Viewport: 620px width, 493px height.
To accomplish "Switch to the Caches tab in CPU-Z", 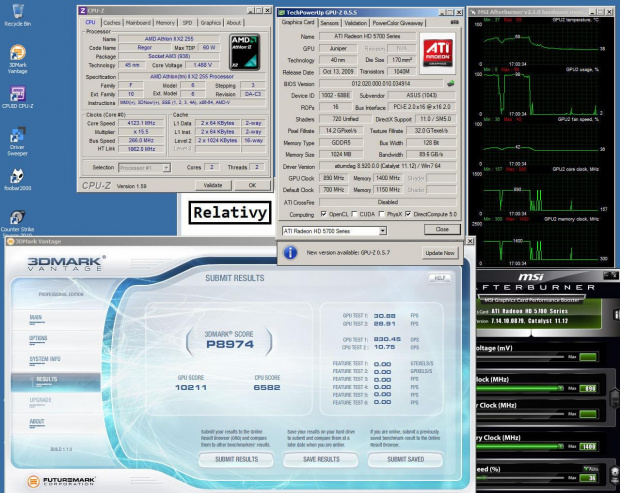I will click(112, 23).
